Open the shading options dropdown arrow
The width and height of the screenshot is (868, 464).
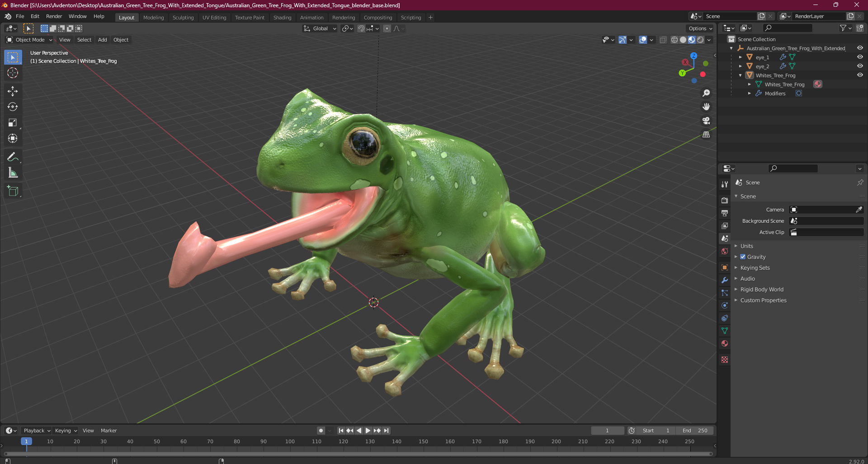click(x=709, y=40)
